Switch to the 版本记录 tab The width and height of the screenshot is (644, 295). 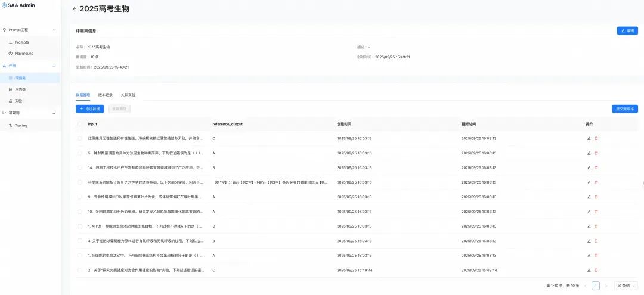(x=106, y=94)
